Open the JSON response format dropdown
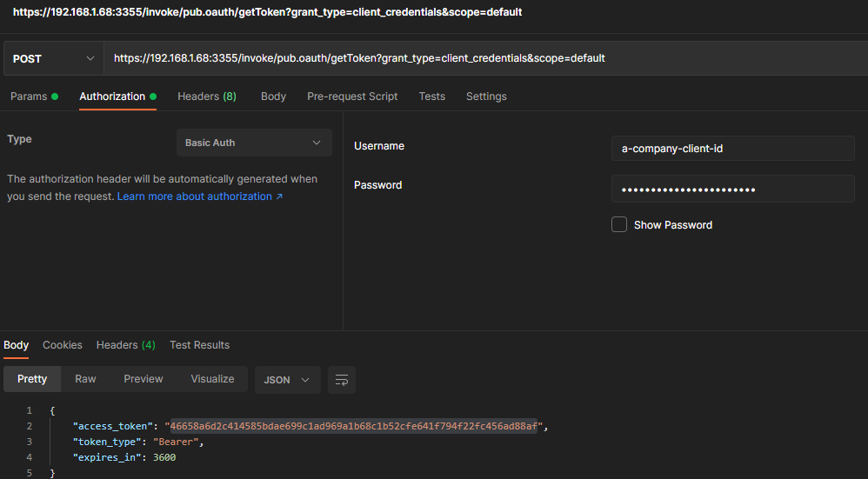This screenshot has width=868, height=479. click(287, 380)
